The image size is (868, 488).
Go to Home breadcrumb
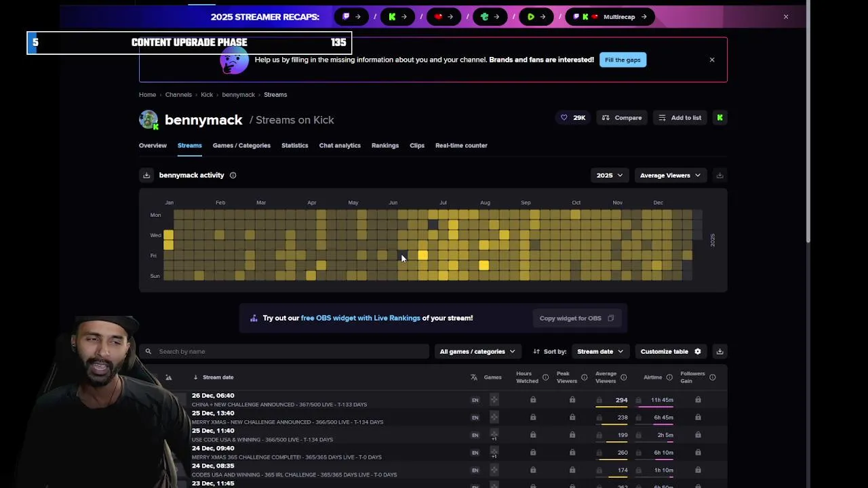[x=147, y=95]
